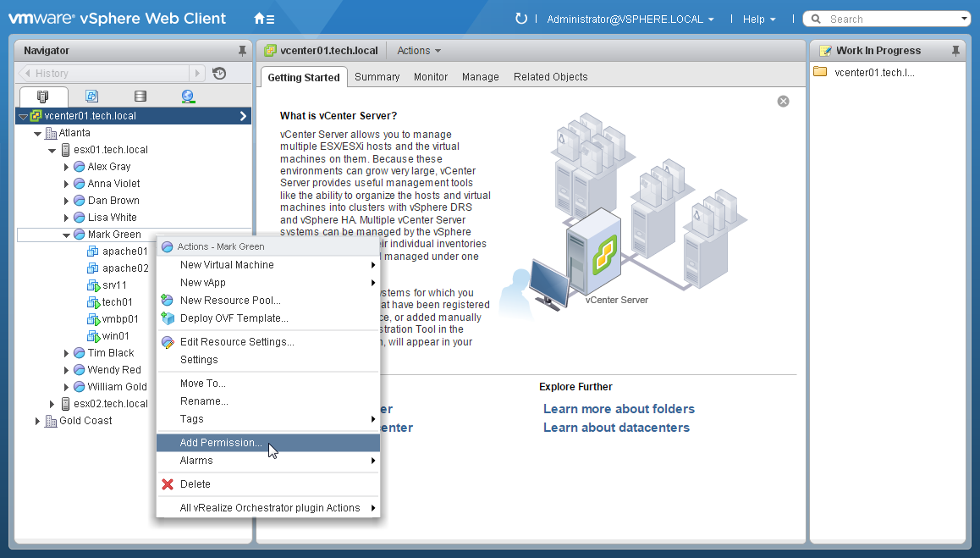
Task: Click the Edit Resource Settings menu icon
Action: pos(168,342)
